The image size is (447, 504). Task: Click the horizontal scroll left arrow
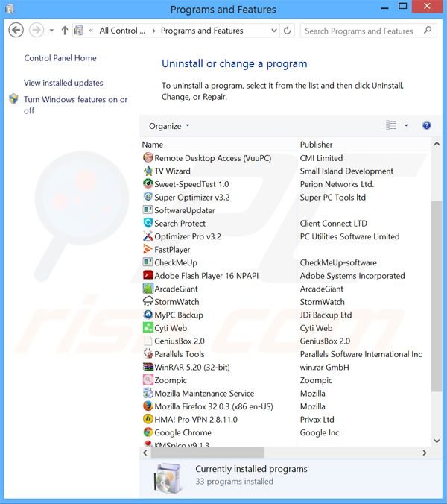[x=145, y=453]
